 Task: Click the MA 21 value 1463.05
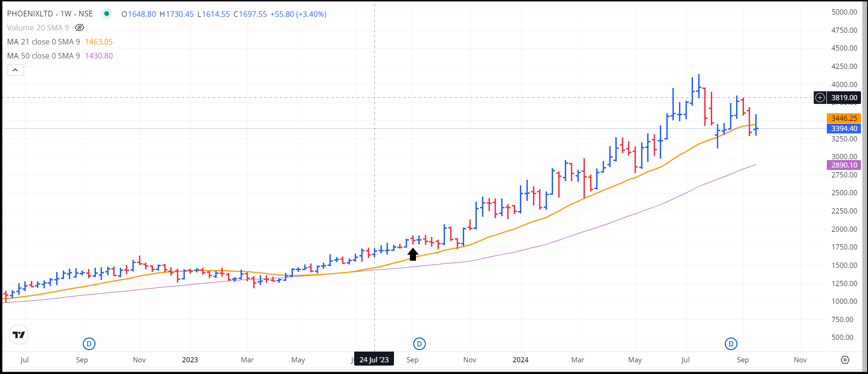(x=99, y=42)
